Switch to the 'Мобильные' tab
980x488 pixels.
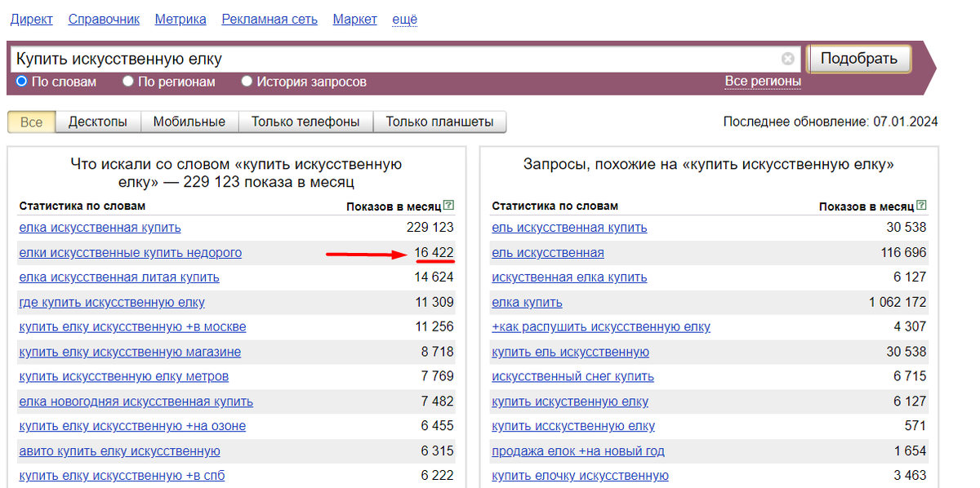(x=189, y=122)
